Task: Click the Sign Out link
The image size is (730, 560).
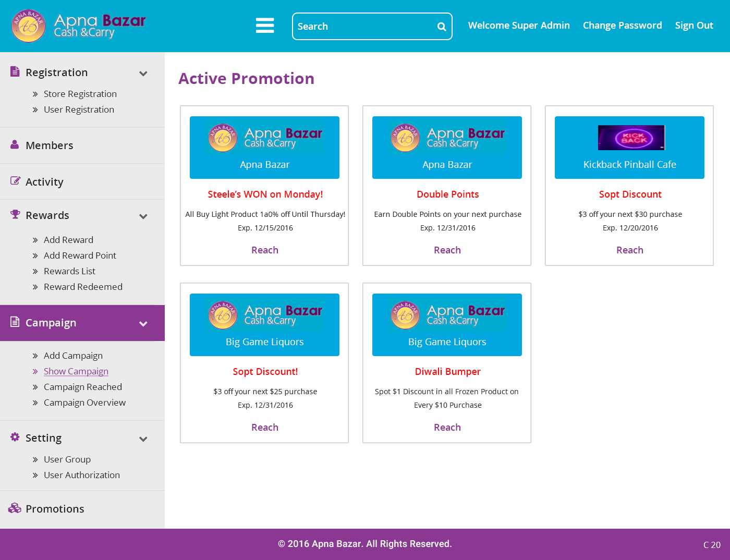Action: tap(693, 26)
